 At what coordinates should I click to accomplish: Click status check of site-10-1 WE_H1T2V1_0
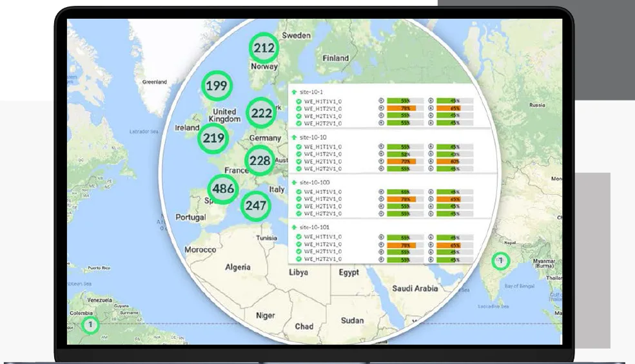click(299, 109)
